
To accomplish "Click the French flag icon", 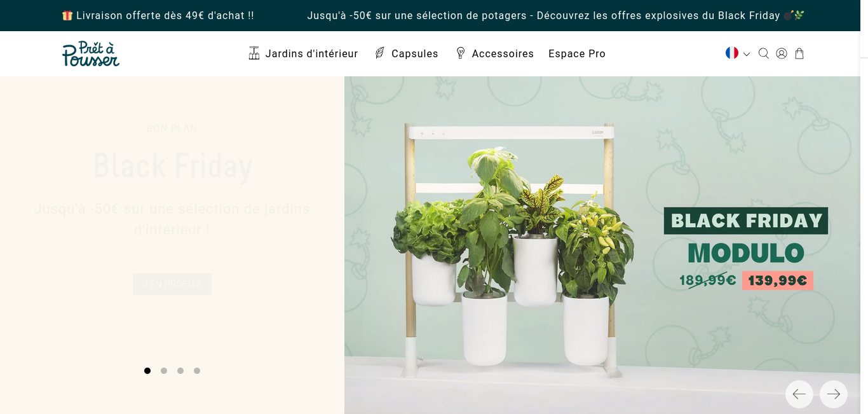I will tap(732, 53).
